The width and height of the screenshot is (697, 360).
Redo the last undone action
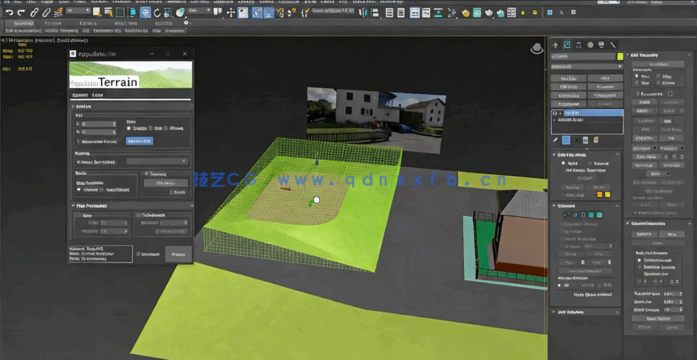(x=21, y=12)
